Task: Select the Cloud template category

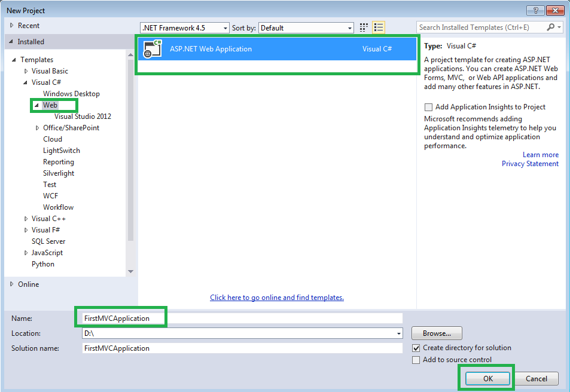Action: tap(53, 139)
